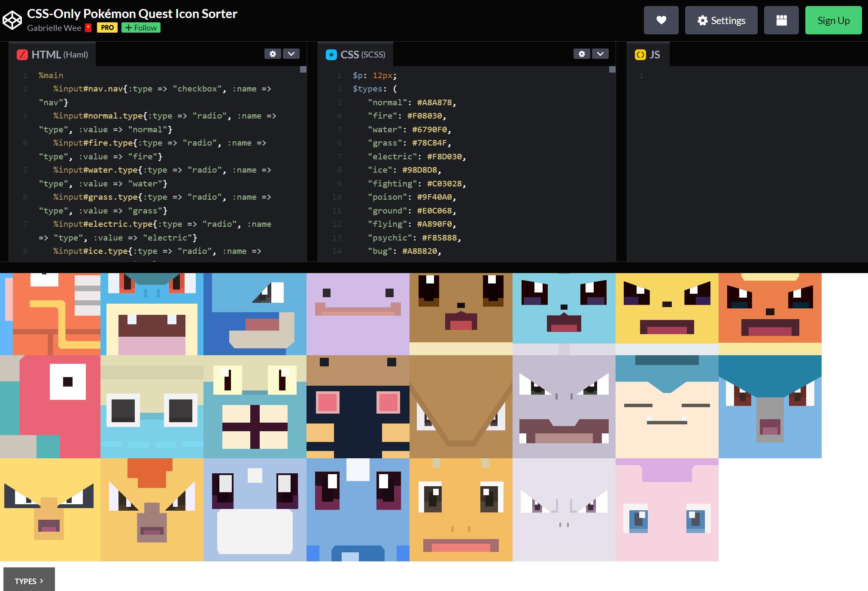Click the "%main" line in HTML editor

[x=51, y=76]
